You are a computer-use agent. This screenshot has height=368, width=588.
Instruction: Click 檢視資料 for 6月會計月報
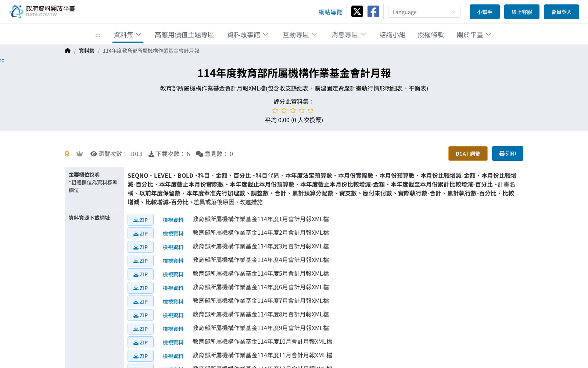point(173,288)
